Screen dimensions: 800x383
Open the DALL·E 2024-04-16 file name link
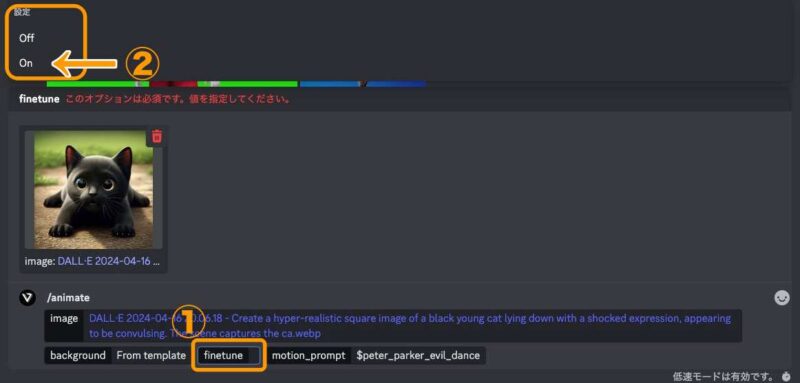click(109, 261)
